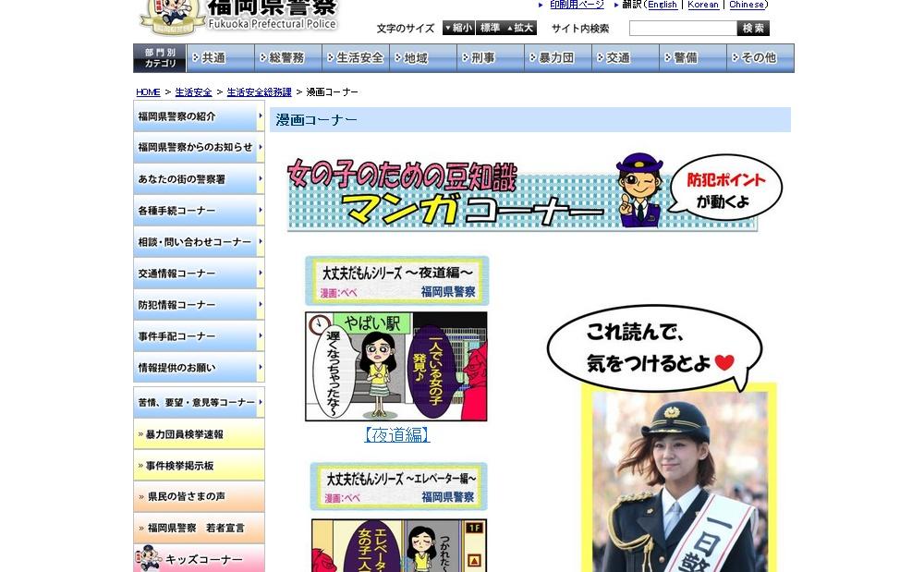Click the police mascot in the manga banner
The height and width of the screenshot is (572, 924).
(638, 190)
